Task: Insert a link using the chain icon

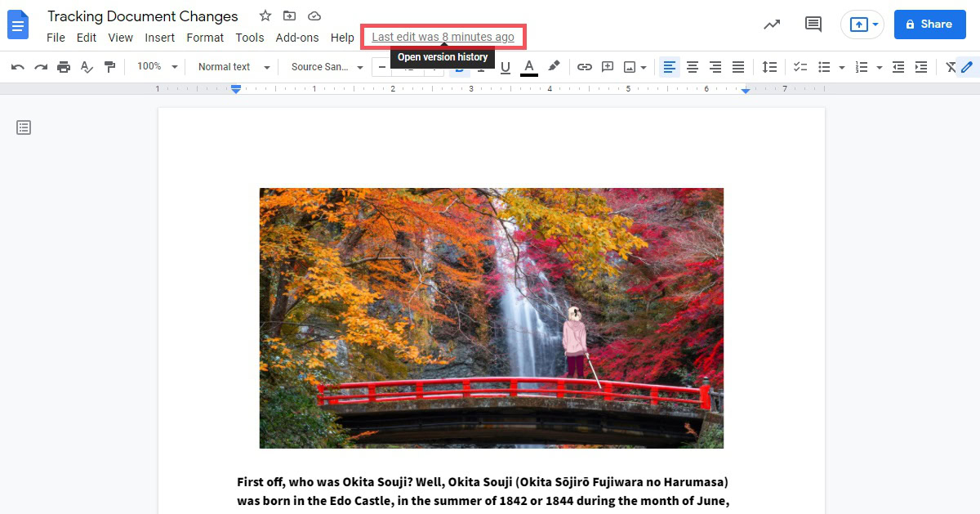Action: point(585,67)
